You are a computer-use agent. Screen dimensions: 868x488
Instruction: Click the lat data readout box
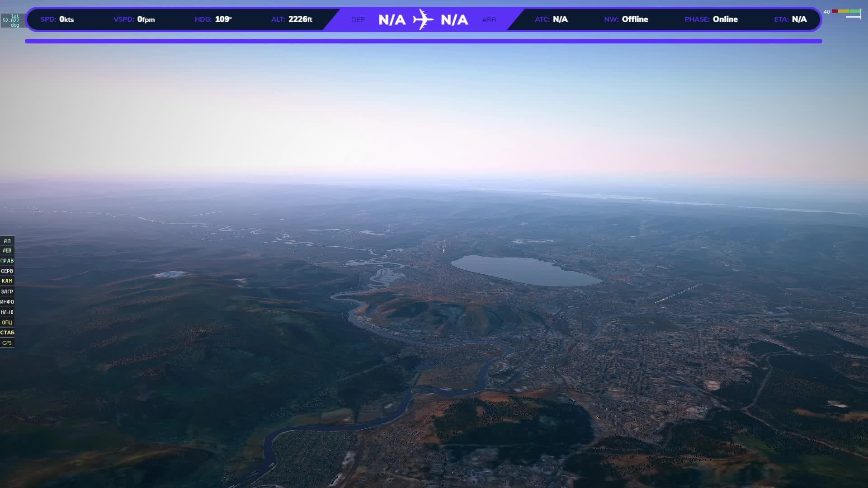point(12,20)
